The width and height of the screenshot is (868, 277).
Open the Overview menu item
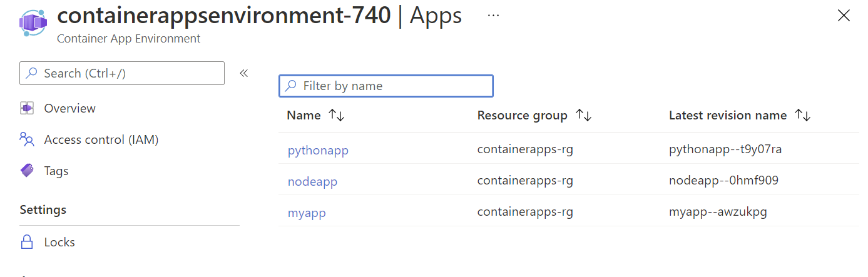[69, 108]
